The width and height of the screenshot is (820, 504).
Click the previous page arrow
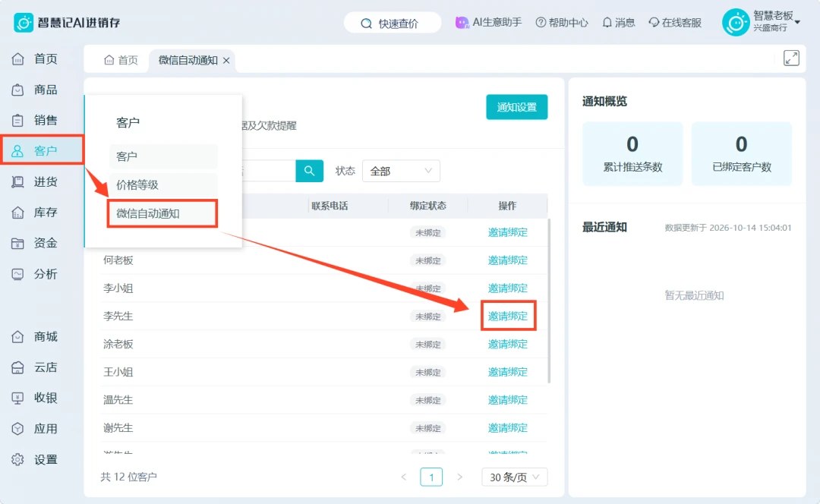404,477
